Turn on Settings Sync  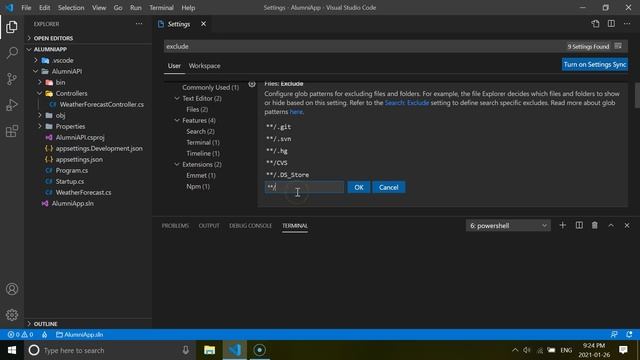[x=595, y=64]
